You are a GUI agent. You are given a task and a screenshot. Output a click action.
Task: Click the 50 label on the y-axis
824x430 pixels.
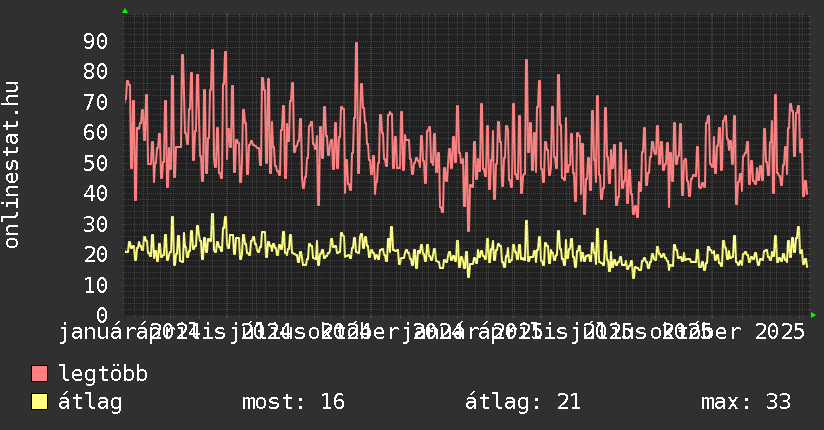(x=95, y=163)
